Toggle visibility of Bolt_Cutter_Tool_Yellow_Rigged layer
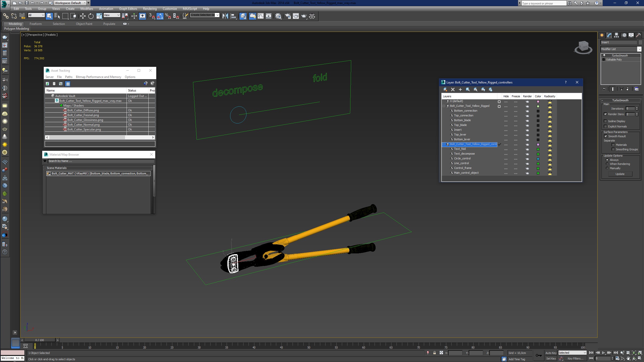 (x=506, y=106)
